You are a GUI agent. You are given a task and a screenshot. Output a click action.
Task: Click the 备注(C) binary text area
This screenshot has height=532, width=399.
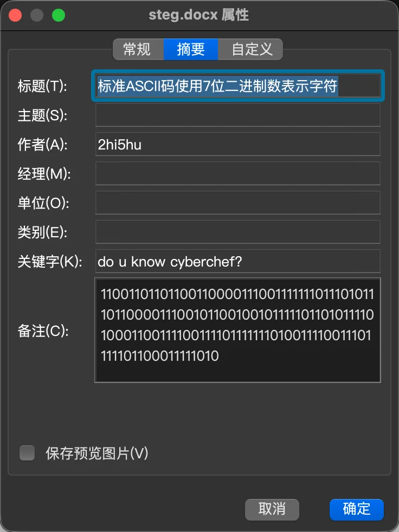tap(237, 330)
